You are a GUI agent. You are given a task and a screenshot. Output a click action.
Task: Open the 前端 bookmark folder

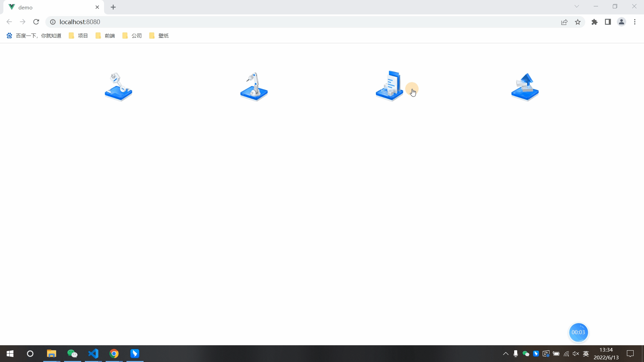105,36
